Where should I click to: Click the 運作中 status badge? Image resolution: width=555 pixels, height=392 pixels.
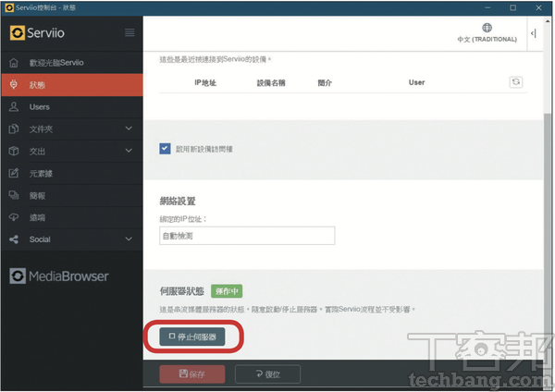227,291
